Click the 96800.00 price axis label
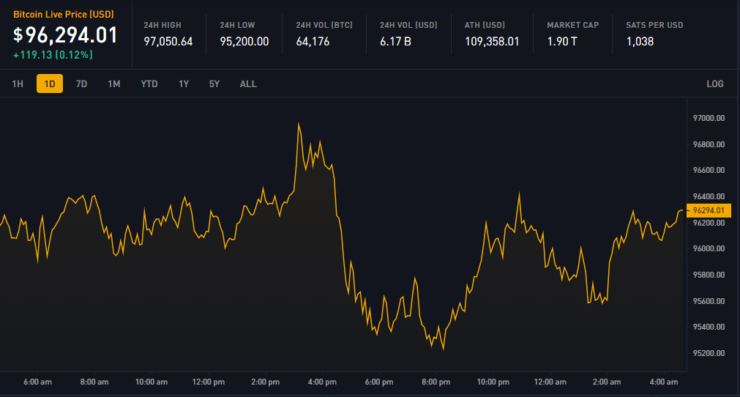740x397 pixels. [x=709, y=144]
